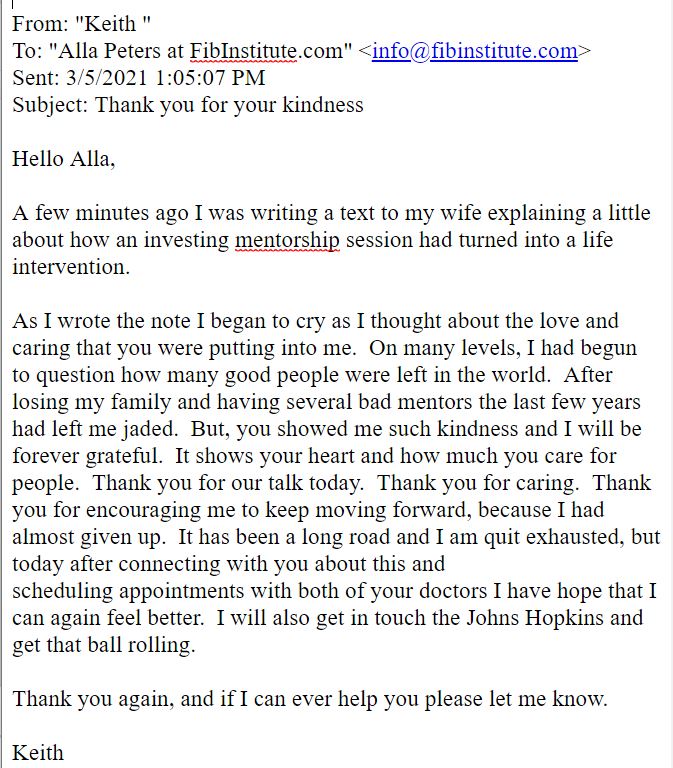This screenshot has height=768, width=673.
Task: Click the Sent date 3/5/2021
Action: [x=106, y=78]
